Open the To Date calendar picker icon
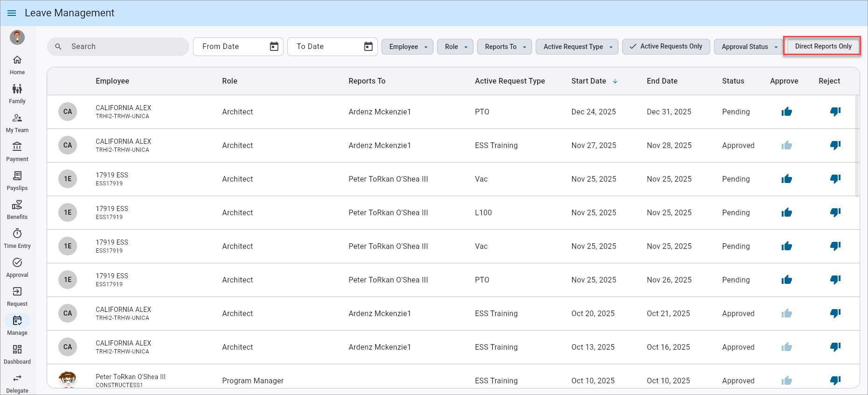Viewport: 868px width, 395px height. pos(368,47)
